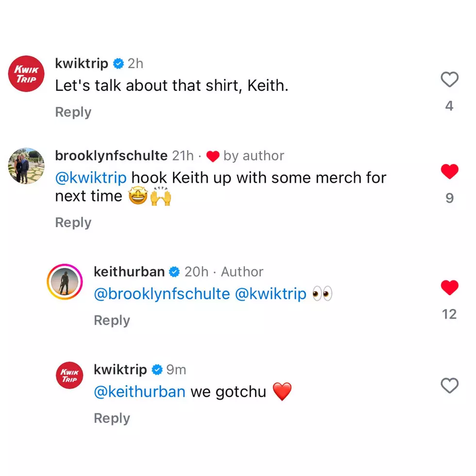Image resolution: width=476 pixels, height=476 pixels.
Task: Click verified badge beside kwiktrip 2h
Action: click(119, 64)
